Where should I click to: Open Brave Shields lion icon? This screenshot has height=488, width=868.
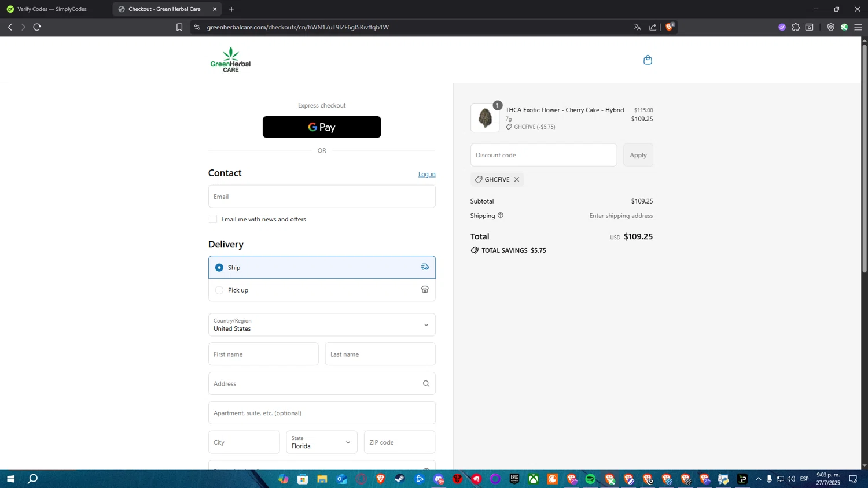[670, 27]
